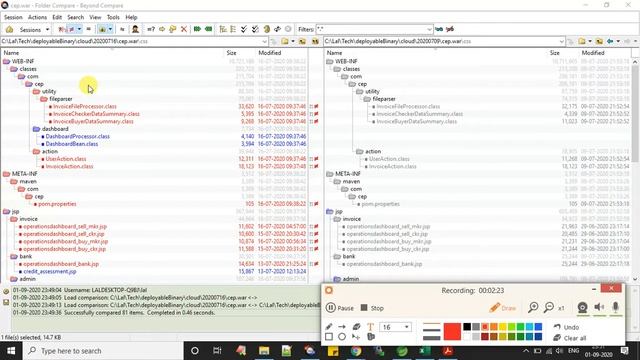Click right pane Size column header
The image size is (640, 360).
point(554,53)
